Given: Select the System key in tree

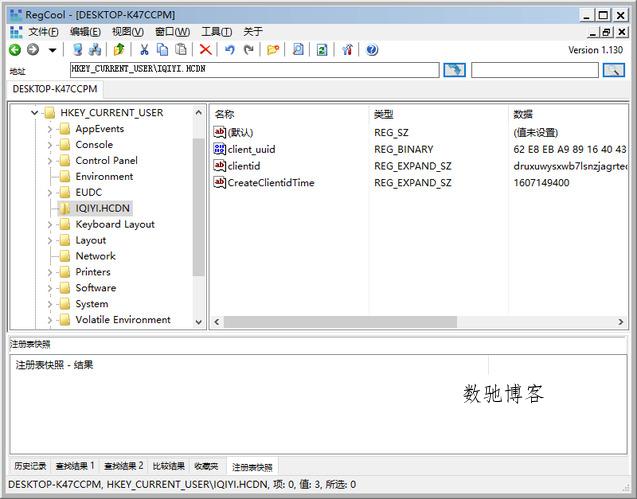Looking at the screenshot, I should coord(92,304).
